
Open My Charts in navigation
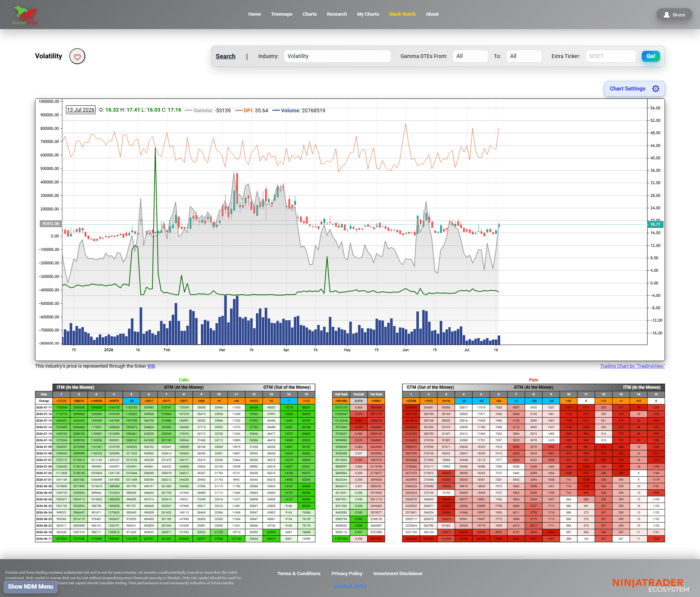pos(368,14)
